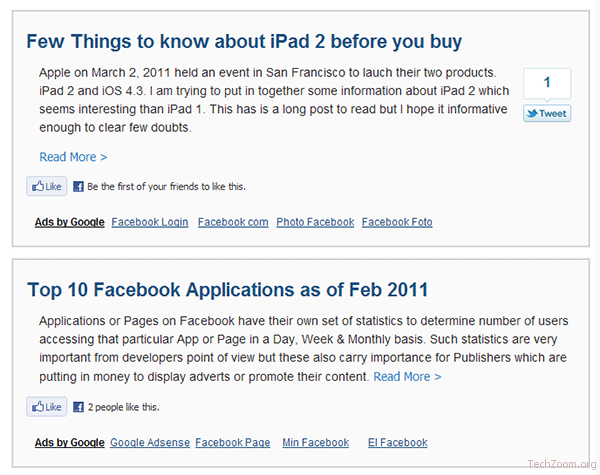Open the Facebook Page ad link
The image size is (600, 475).
(233, 442)
